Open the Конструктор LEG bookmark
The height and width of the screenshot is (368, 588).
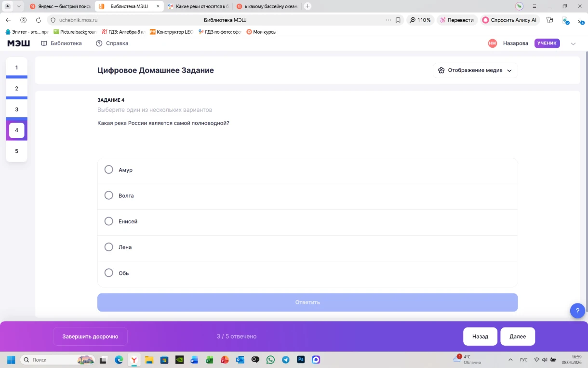tap(172, 32)
